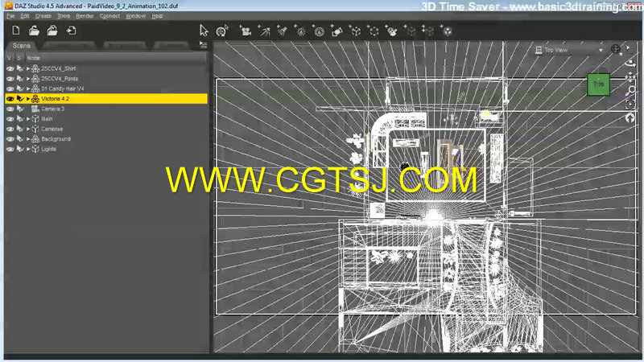Image resolution: width=644 pixels, height=362 pixels.
Task: Toggle visibility eye for Cameras group
Action: pos(10,129)
